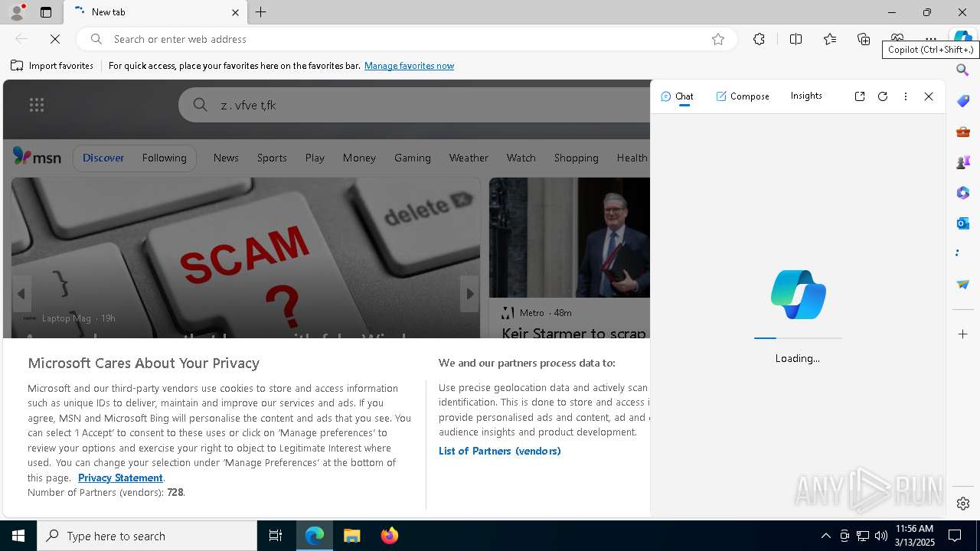Open the Sports menu item
This screenshot has height=551, width=980.
272,158
